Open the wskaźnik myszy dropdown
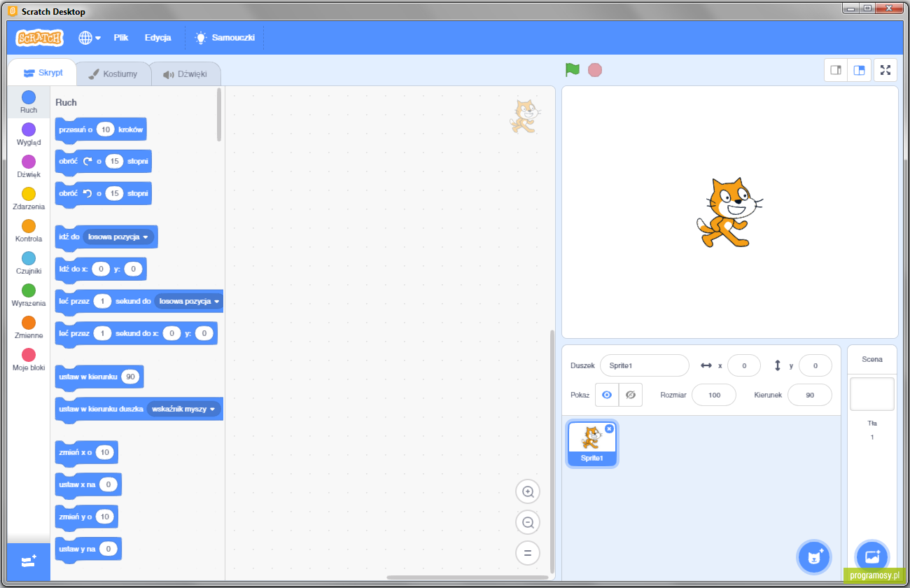Screen dimensions: 910x588 click(183, 409)
